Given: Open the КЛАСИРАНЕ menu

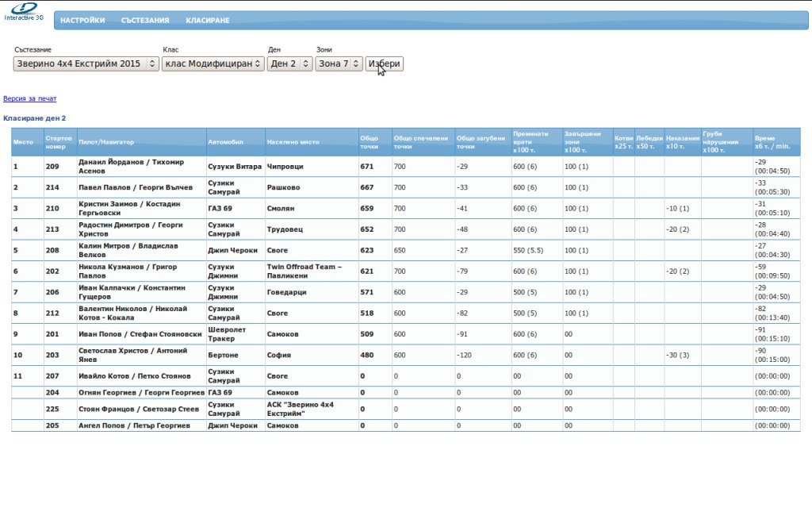Looking at the screenshot, I should tap(208, 21).
